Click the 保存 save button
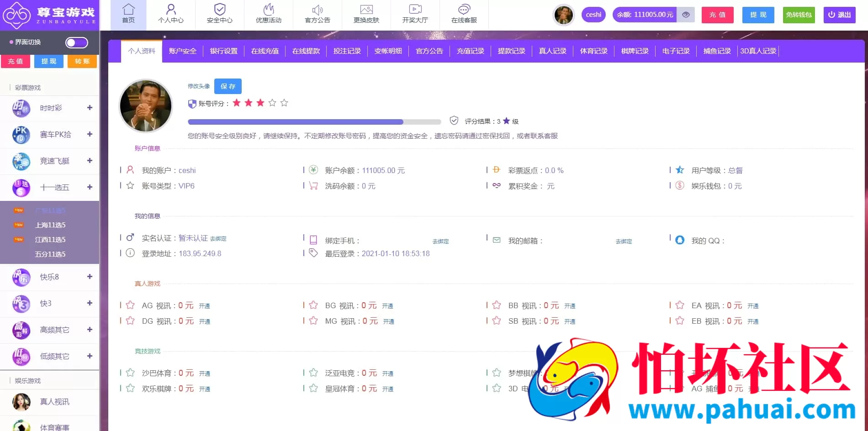The height and width of the screenshot is (431, 868). [228, 86]
